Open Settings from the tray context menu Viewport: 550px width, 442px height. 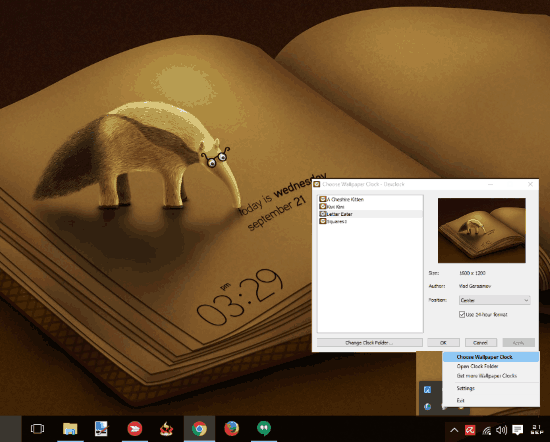click(491, 388)
